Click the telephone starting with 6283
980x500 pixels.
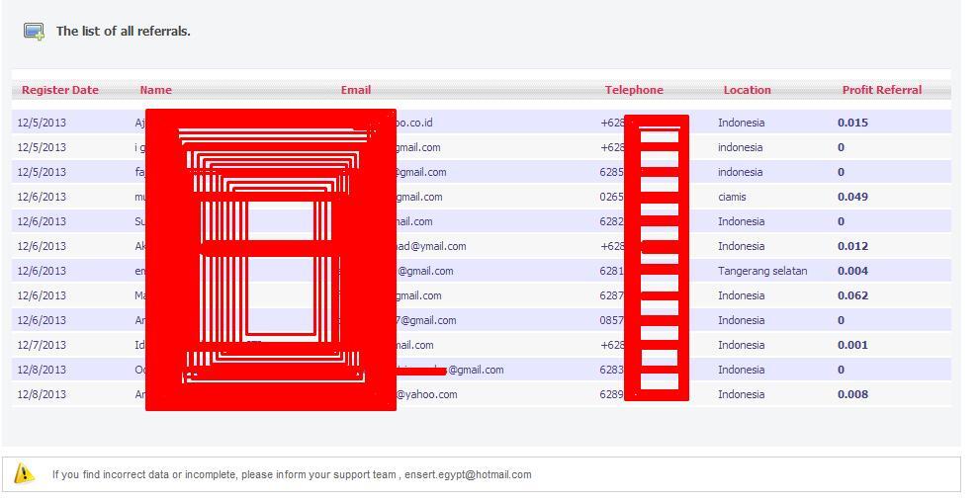click(x=612, y=370)
